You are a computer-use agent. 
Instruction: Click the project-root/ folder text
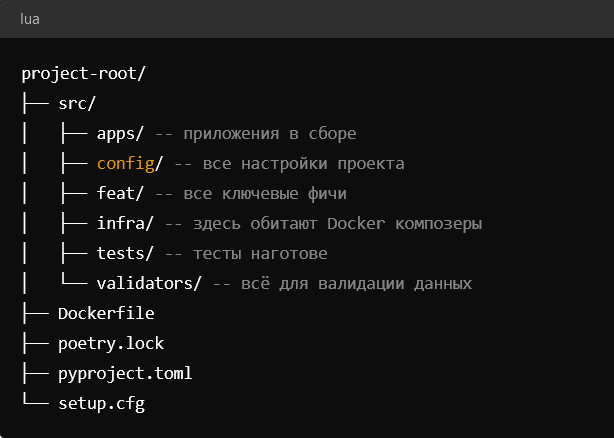coord(83,74)
